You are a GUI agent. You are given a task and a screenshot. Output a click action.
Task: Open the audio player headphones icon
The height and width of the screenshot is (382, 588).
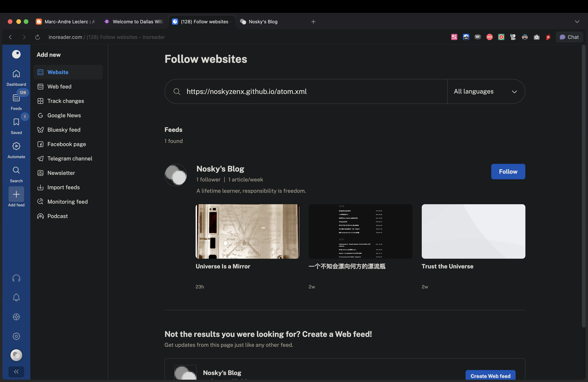pyautogui.click(x=16, y=278)
